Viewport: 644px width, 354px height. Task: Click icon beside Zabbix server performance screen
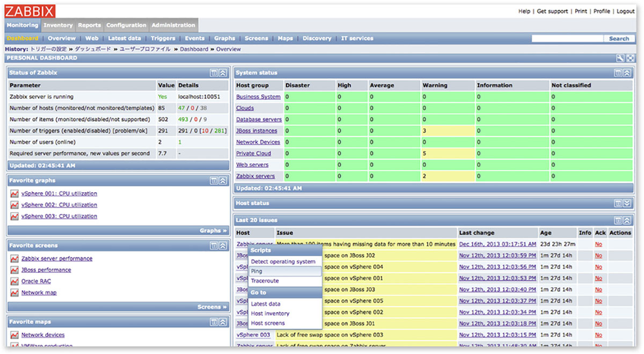pos(14,259)
